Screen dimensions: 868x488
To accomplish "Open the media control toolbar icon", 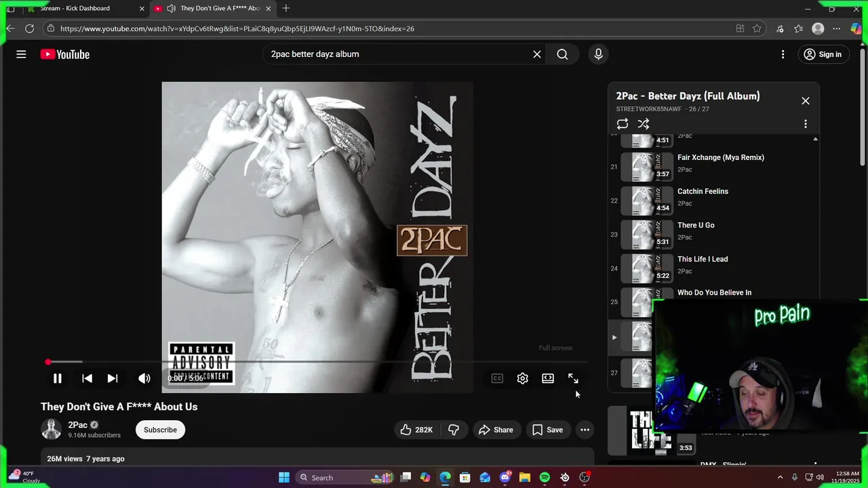I will (x=780, y=28).
